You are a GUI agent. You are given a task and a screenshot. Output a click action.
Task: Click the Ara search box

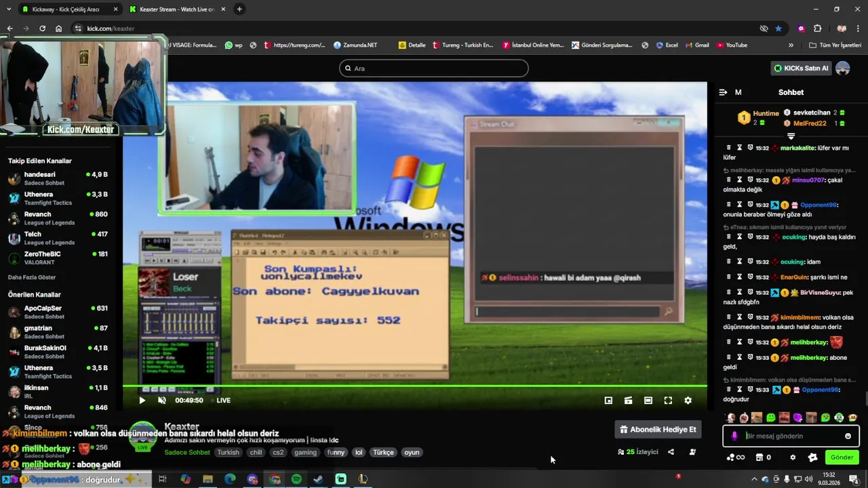click(x=434, y=68)
